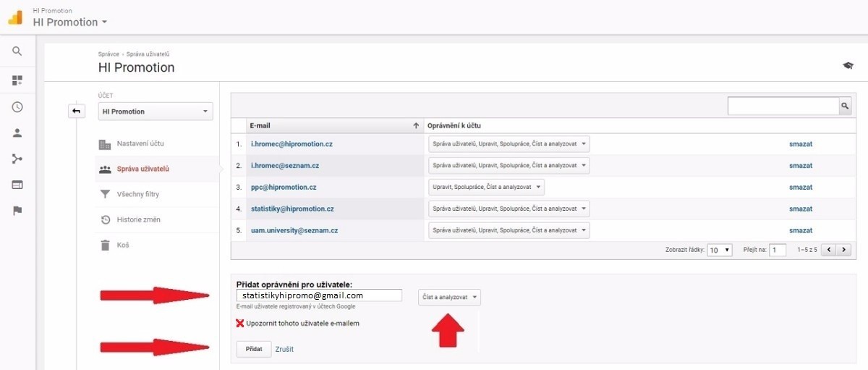Open the HI Promotion account selector in header

(70, 22)
